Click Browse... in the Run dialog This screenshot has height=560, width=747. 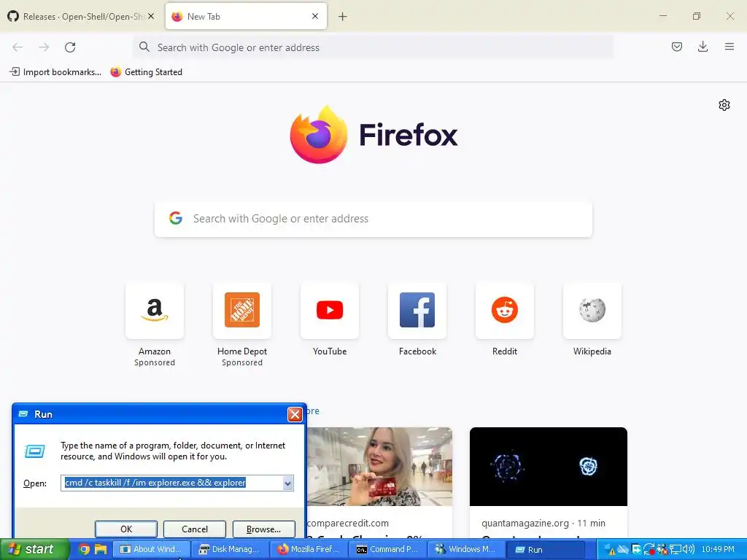click(263, 529)
